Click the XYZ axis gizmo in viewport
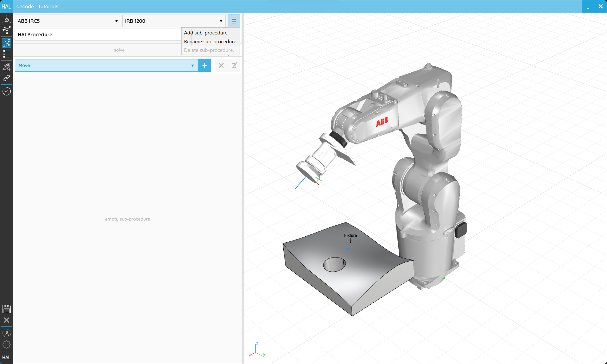The width and height of the screenshot is (607, 364). (x=257, y=350)
